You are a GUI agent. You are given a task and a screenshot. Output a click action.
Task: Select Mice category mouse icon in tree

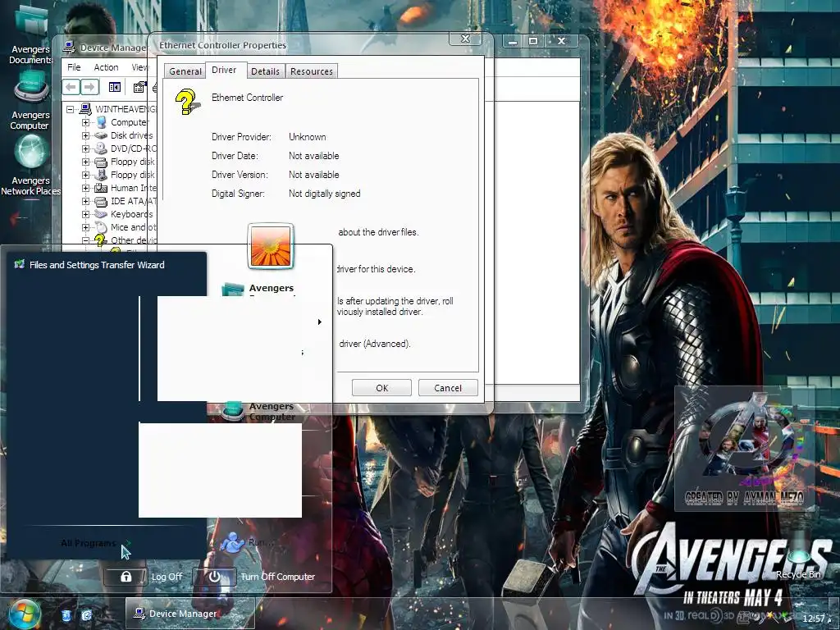click(101, 227)
